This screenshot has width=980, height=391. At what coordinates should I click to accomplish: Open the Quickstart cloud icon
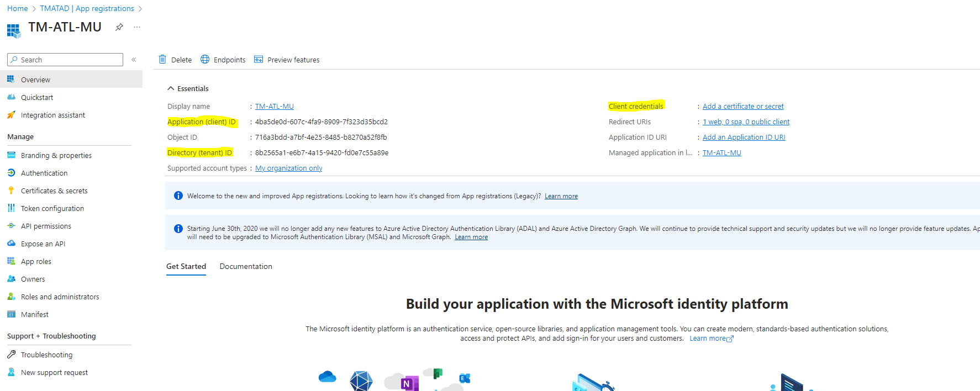pos(11,97)
